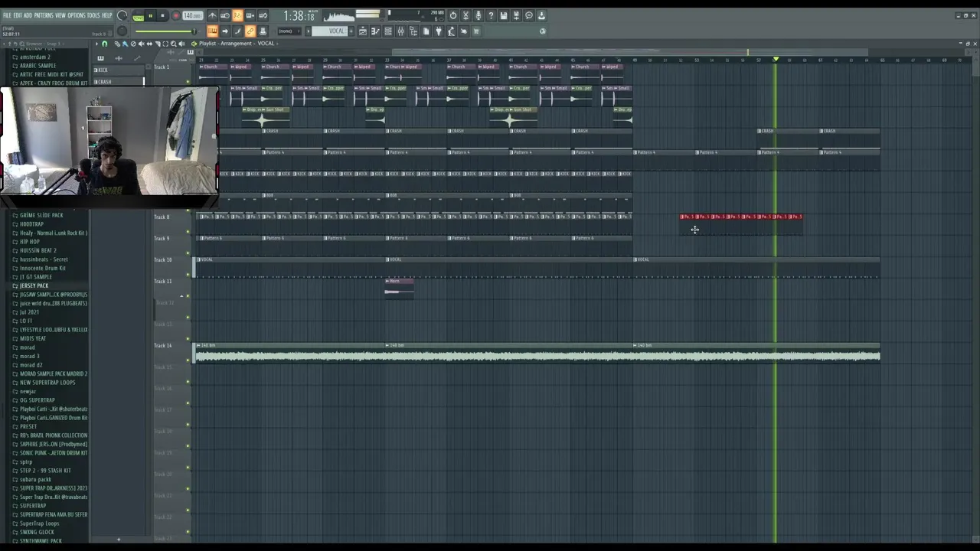Click the question mark help icon
This screenshot has height=551, width=980.
(491, 16)
